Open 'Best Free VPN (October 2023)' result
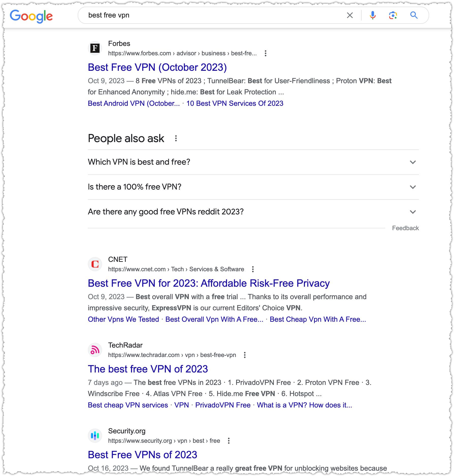 point(157,67)
